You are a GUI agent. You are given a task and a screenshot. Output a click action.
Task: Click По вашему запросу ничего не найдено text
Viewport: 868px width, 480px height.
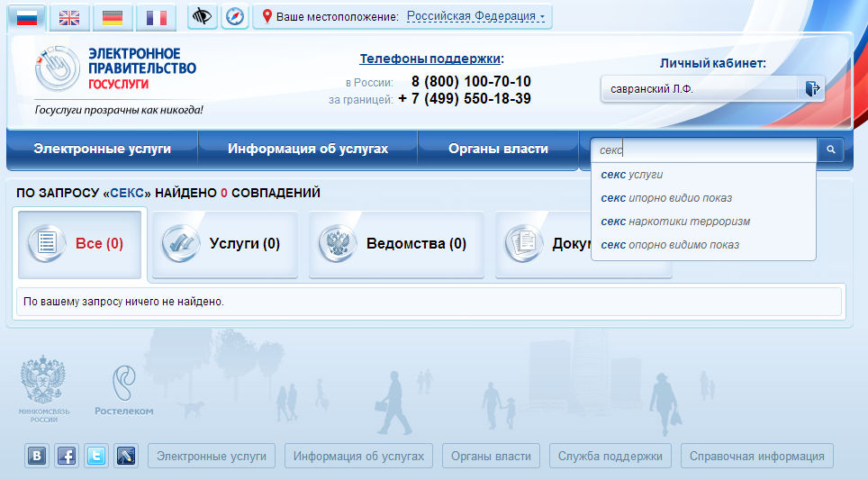point(123,302)
